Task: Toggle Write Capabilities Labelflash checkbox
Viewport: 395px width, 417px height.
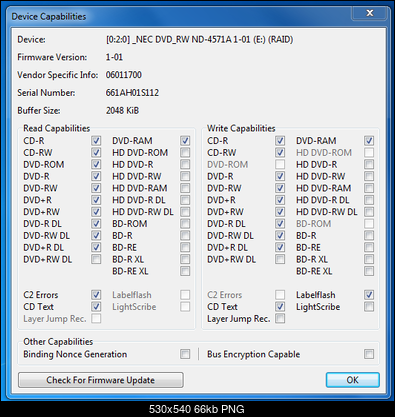Action: tap(369, 295)
